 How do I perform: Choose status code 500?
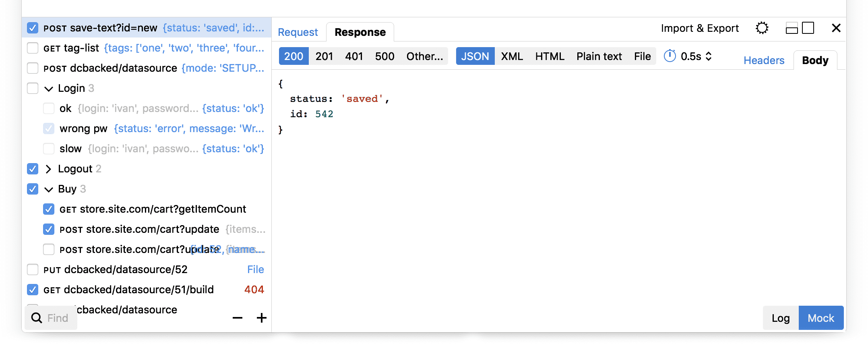pos(384,56)
